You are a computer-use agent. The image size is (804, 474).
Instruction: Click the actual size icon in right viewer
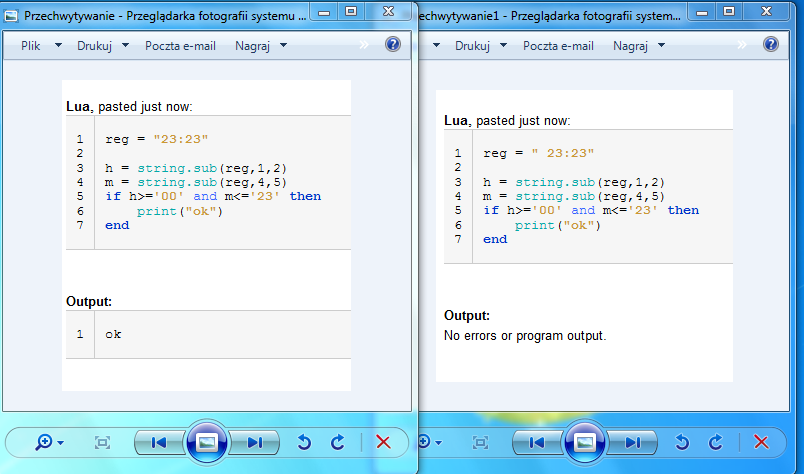click(x=480, y=442)
